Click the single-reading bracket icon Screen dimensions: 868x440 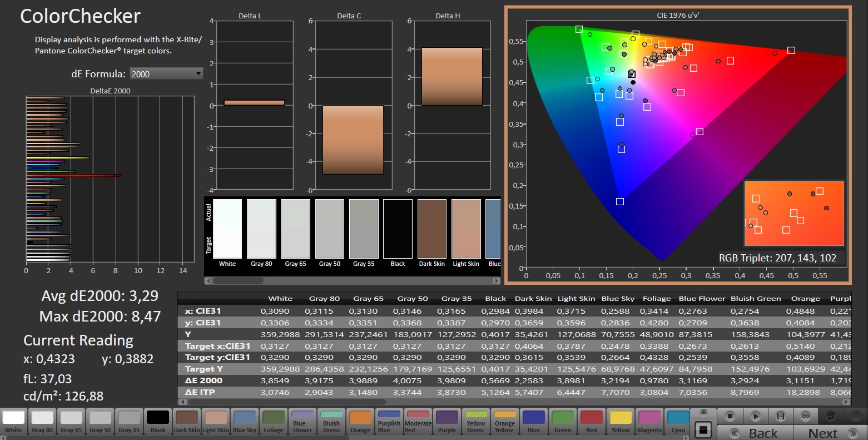780,416
